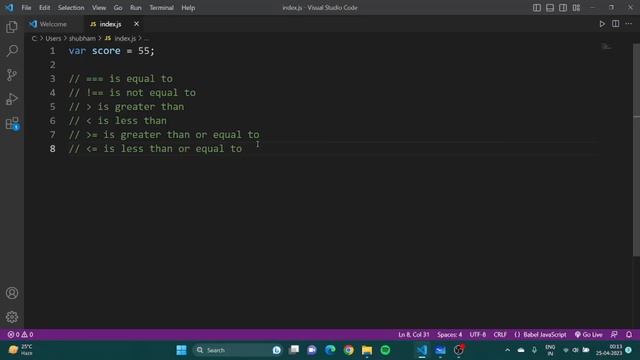Open the taskbar clock and date
640x360 pixels.
pos(609,350)
